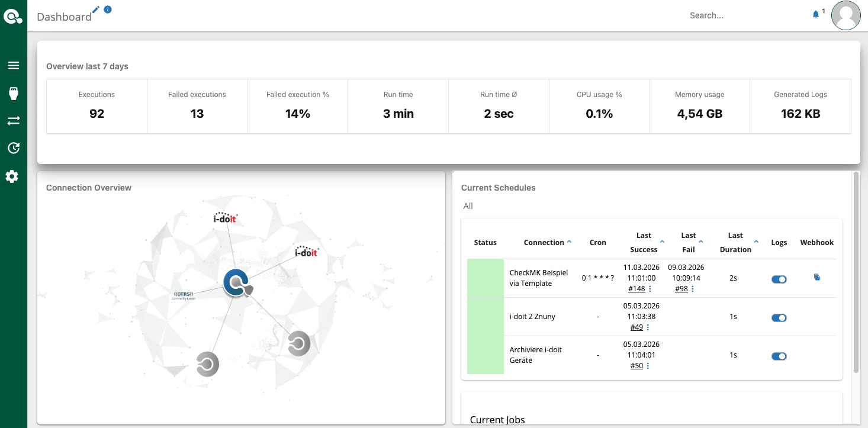Click the blue info icon beside Dashboard
This screenshot has width=868, height=428.
click(x=108, y=9)
